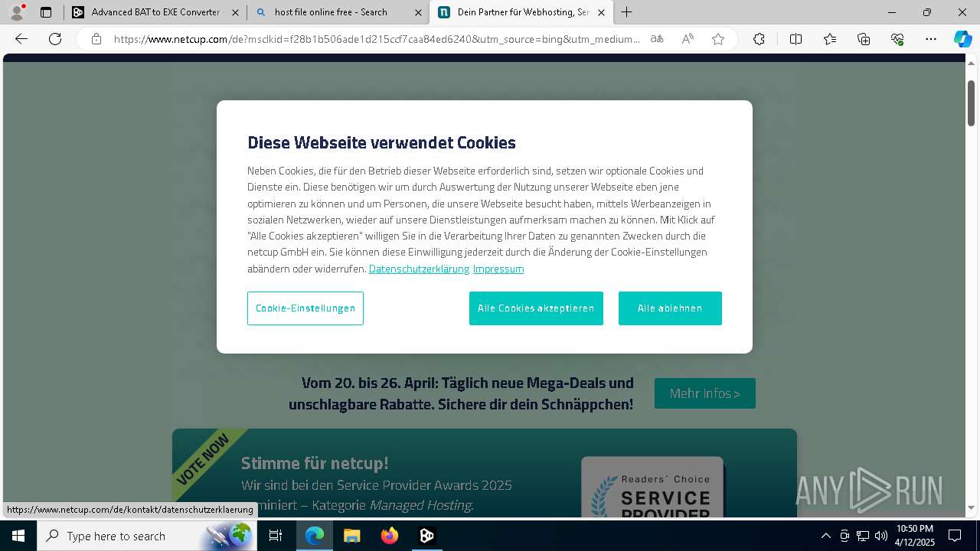Launch Firefox from the taskbar
Image resolution: width=980 pixels, height=551 pixels.
click(390, 536)
